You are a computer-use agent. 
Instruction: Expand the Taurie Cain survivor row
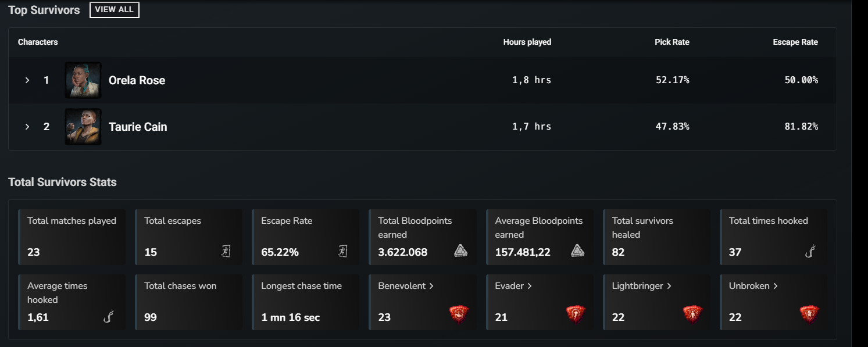click(27, 126)
